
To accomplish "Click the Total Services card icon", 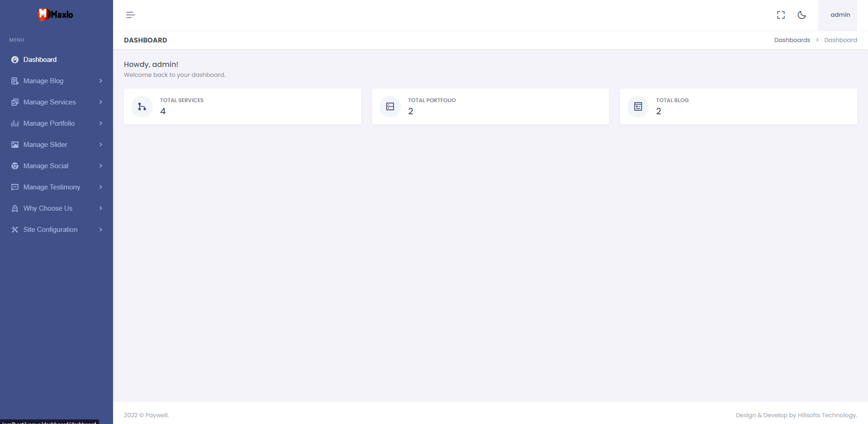I will point(142,107).
